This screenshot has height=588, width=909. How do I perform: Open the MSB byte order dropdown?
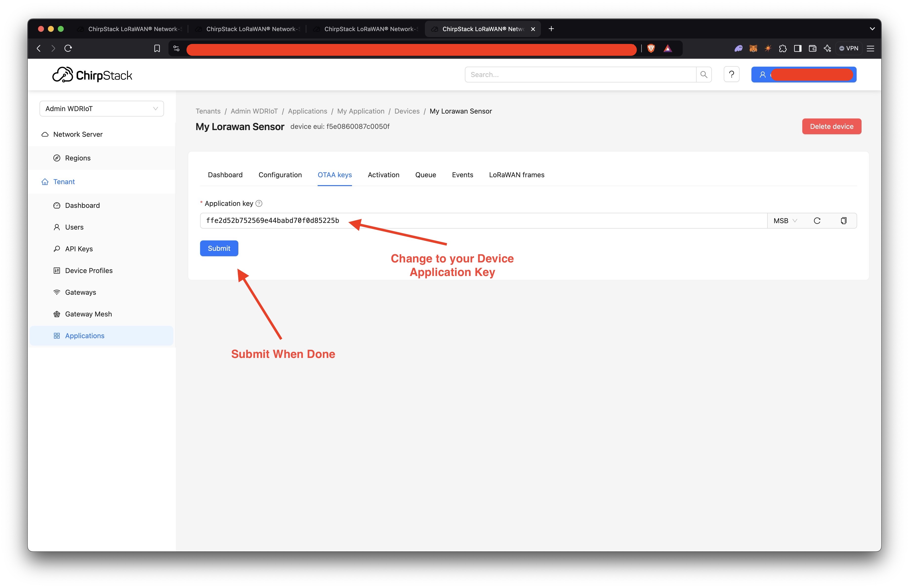tap(785, 220)
